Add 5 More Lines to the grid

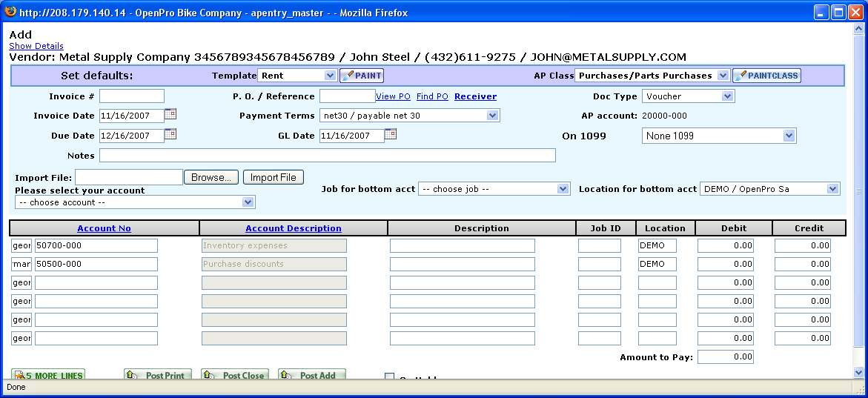click(48, 375)
